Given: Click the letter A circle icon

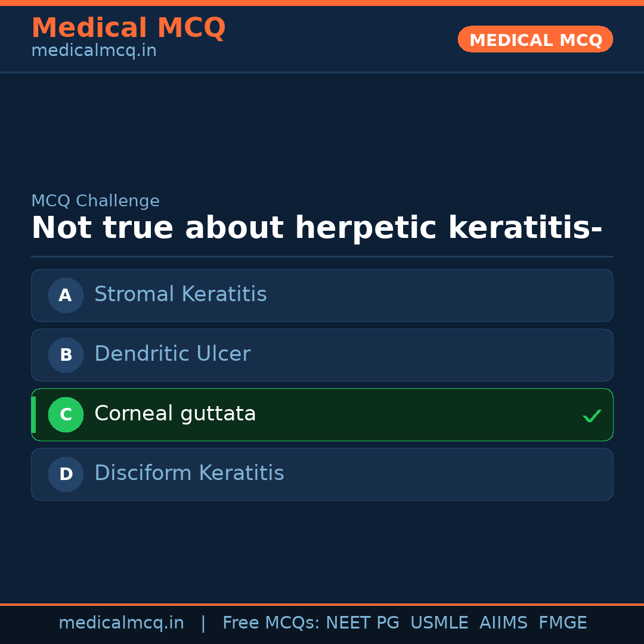Looking at the screenshot, I should point(66,295).
